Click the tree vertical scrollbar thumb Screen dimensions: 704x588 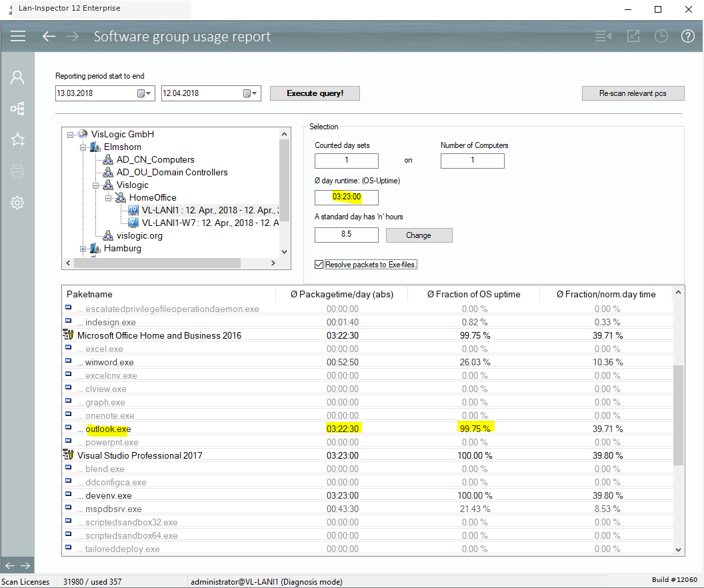click(284, 180)
